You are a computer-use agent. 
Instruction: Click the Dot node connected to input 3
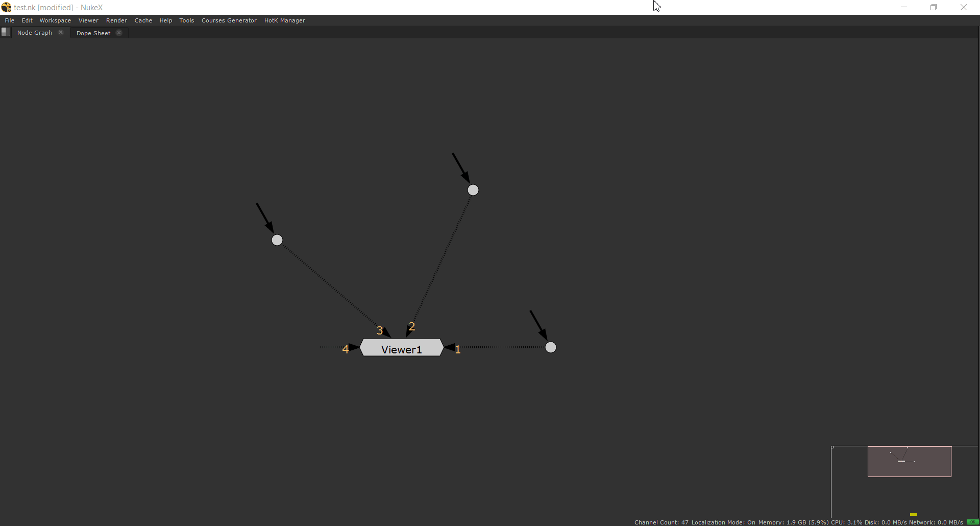coord(277,240)
